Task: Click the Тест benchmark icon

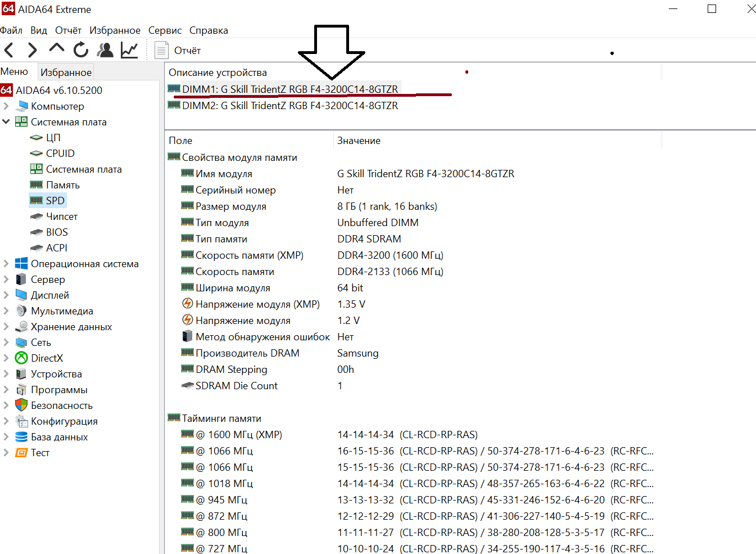Action: [x=21, y=452]
